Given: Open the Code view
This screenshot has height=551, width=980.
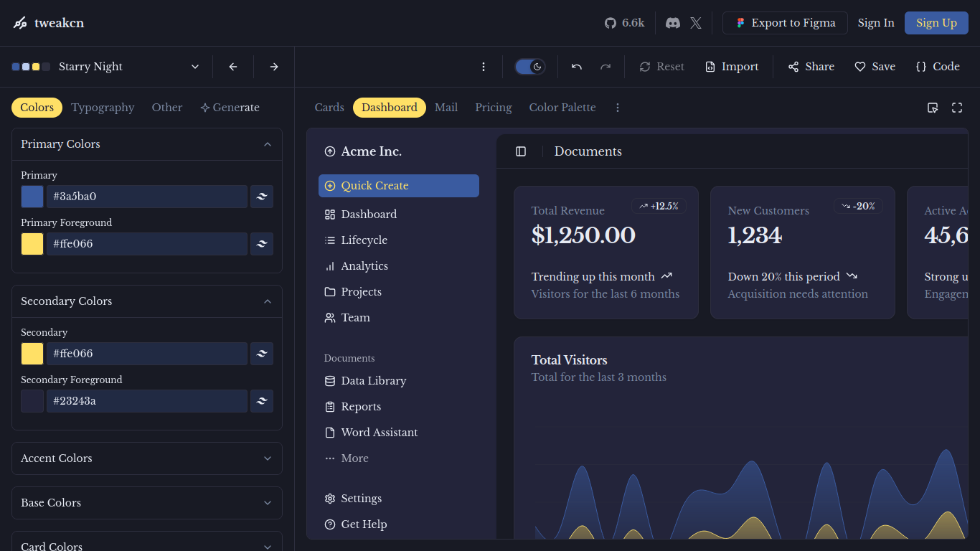Looking at the screenshot, I should (938, 67).
